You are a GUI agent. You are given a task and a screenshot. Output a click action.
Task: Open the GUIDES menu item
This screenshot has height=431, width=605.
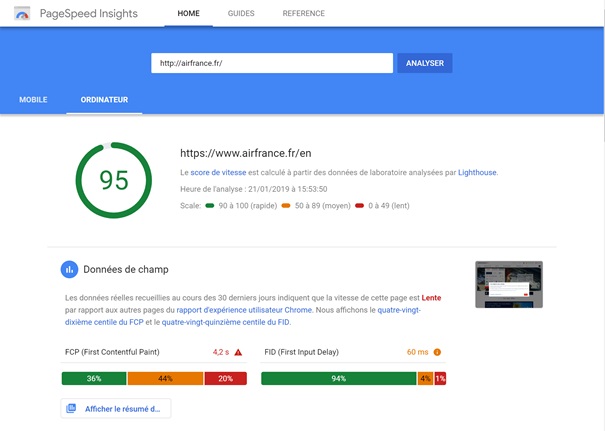[241, 14]
